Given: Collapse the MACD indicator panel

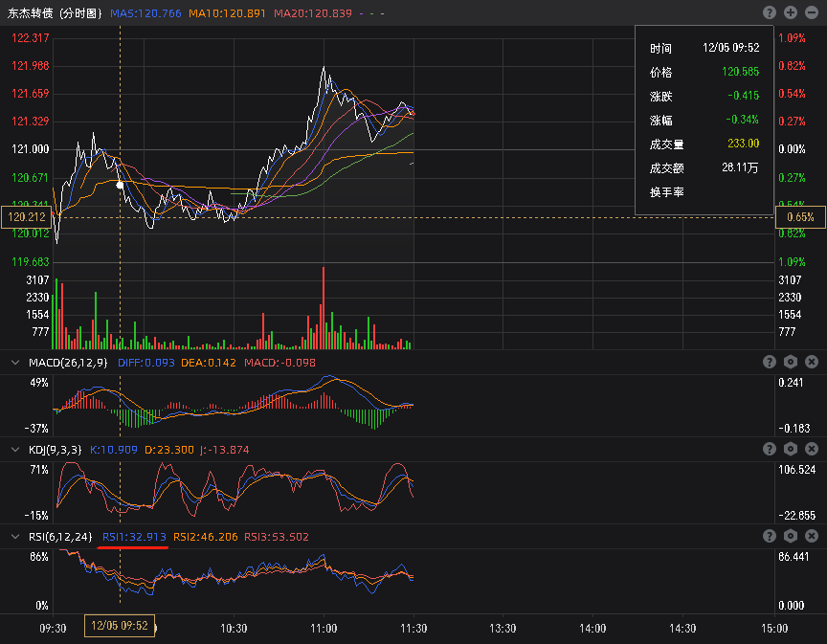Looking at the screenshot, I should pyautogui.click(x=13, y=361).
